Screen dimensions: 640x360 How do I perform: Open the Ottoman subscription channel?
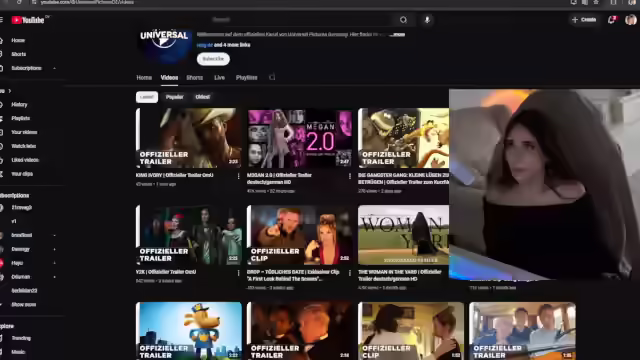[x=20, y=277]
